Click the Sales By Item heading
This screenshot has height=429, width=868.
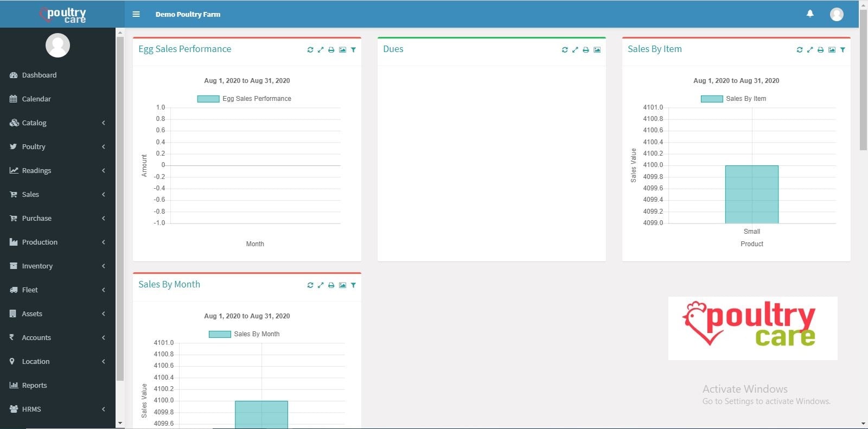coord(654,49)
